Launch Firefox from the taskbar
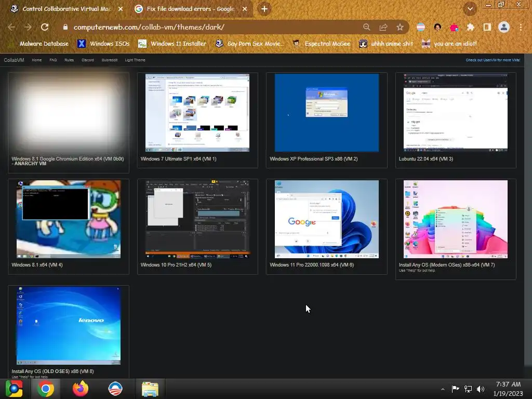Screen dimensions: 532x399 tap(81, 389)
